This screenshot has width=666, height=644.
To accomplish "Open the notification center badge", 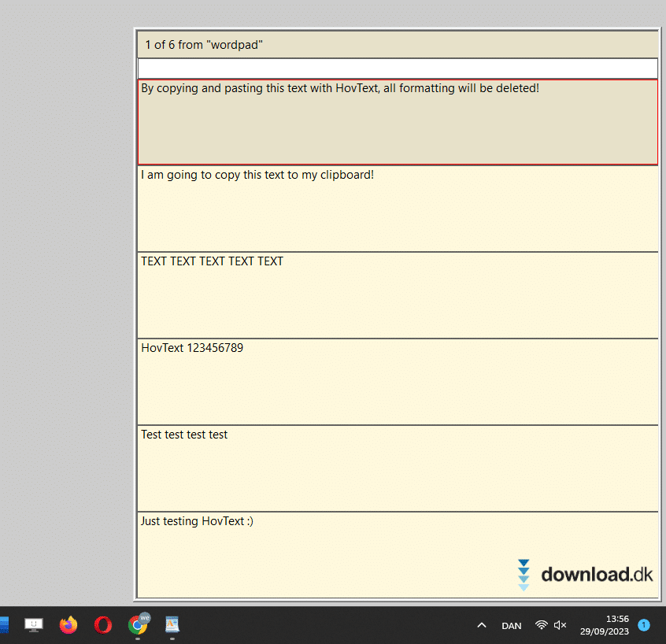I will point(644,625).
